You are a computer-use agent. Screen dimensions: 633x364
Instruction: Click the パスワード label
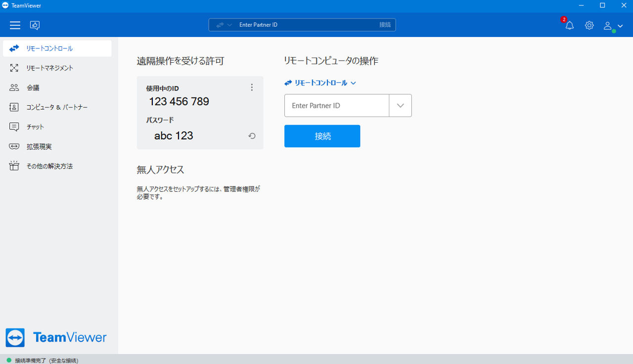[160, 120]
